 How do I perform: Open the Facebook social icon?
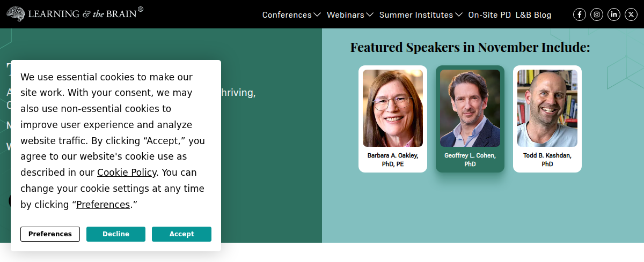click(x=580, y=14)
